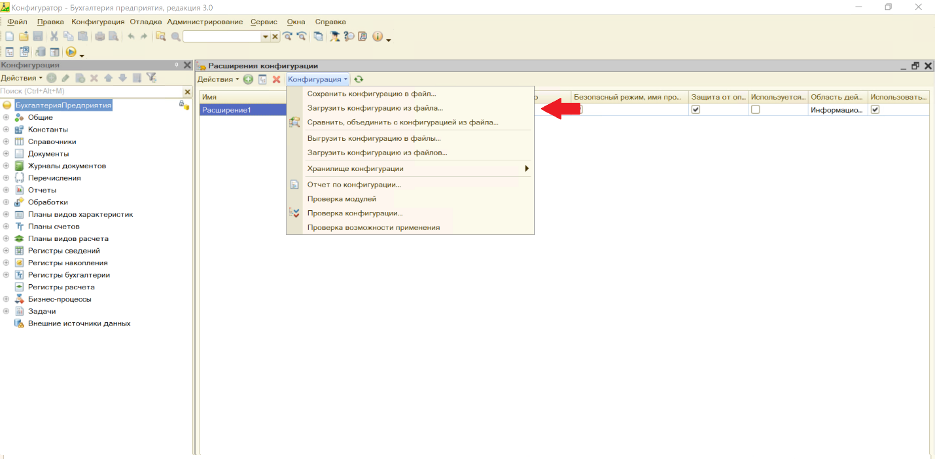
Task: Click the Print preview icon
Action: coord(113,36)
